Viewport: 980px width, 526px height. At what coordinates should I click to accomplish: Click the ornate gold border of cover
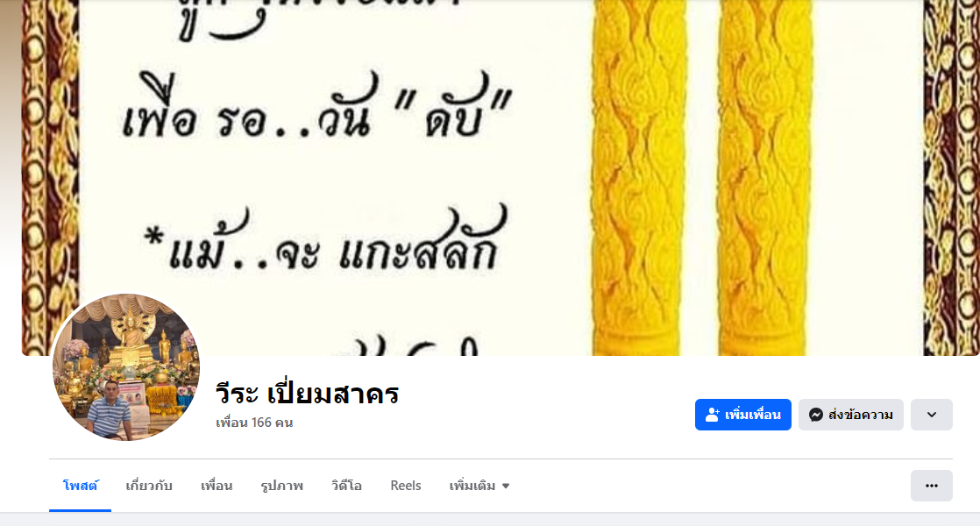(50, 178)
